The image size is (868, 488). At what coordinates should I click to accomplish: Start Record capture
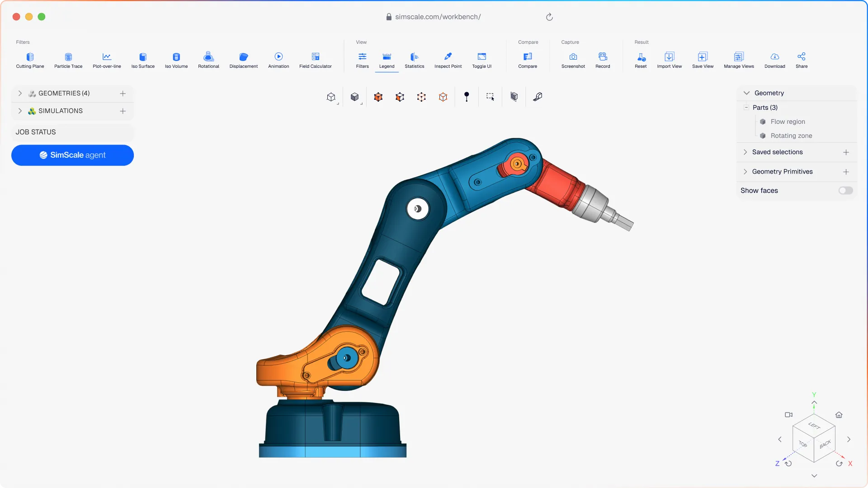[x=603, y=60]
